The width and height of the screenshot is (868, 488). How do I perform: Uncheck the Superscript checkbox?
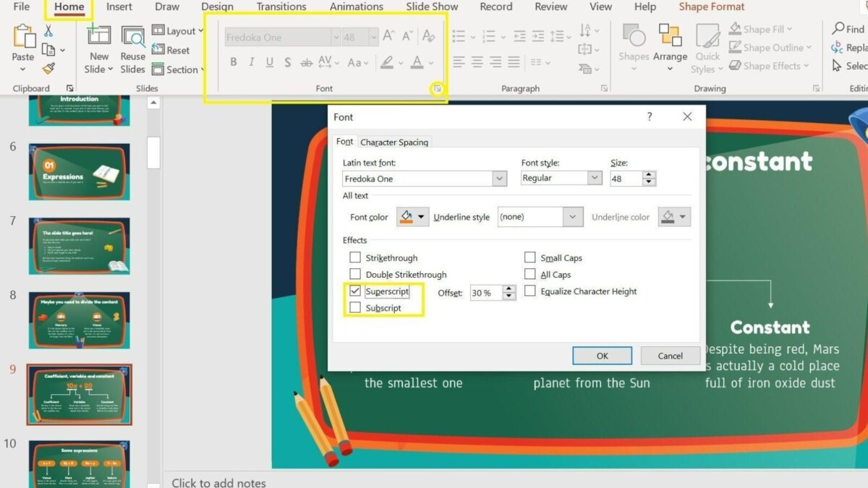(355, 291)
